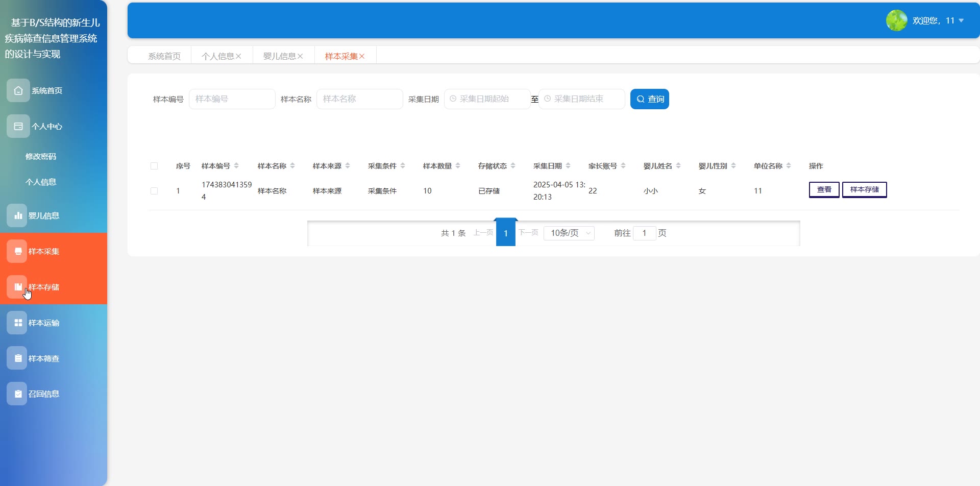This screenshot has height=486, width=980.
Task: Toggle the select-all checkbox in table header
Action: [x=154, y=166]
